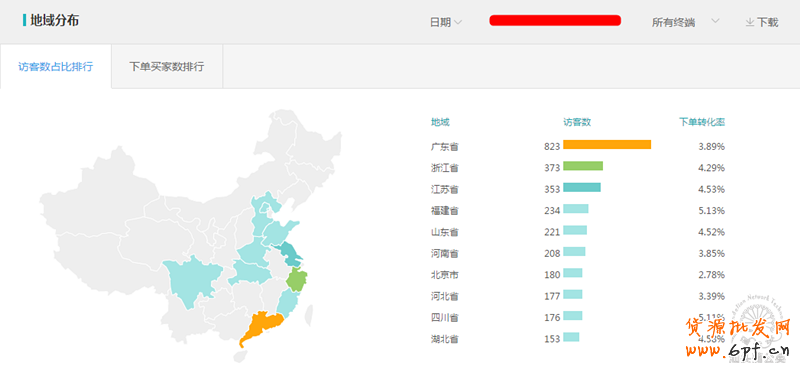Screen dimensions: 800x372
Task: Select the teal Jiangsu province on map
Action: coord(288,255)
